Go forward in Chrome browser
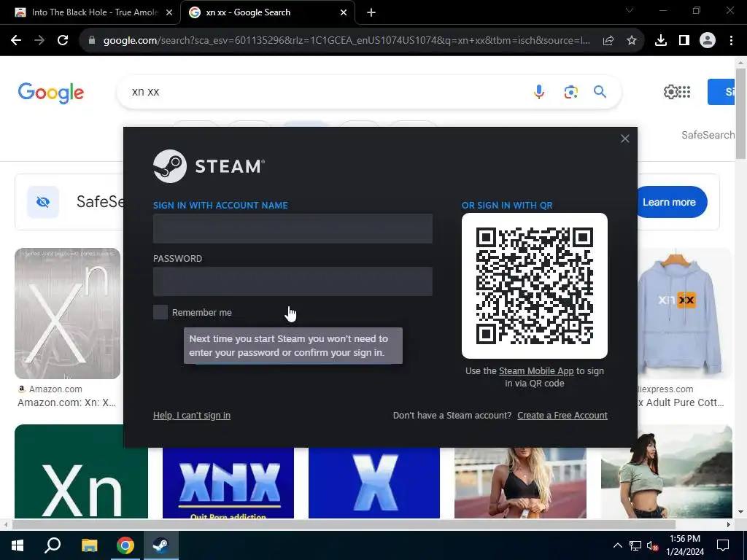The width and height of the screenshot is (747, 560). tap(39, 41)
